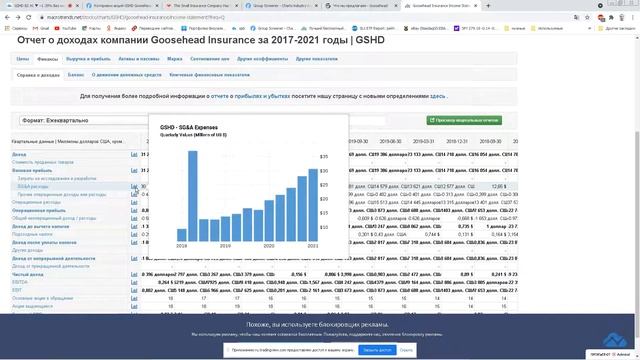
Task: Show chart for Операционная прибыль row
Action: pos(134,210)
